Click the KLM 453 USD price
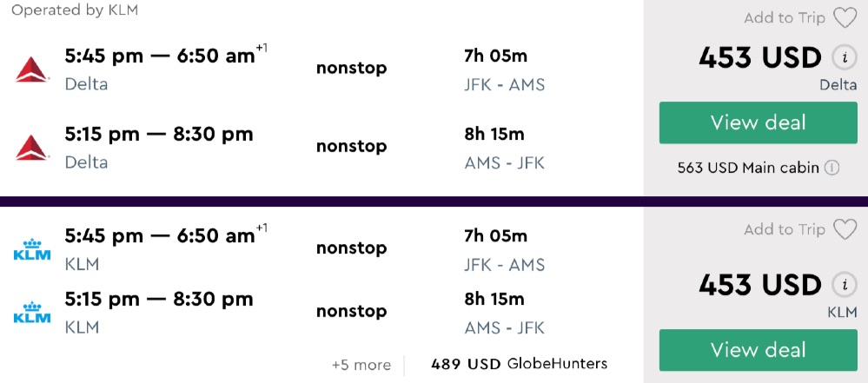Screen dimensions: 868x383 tap(759, 285)
